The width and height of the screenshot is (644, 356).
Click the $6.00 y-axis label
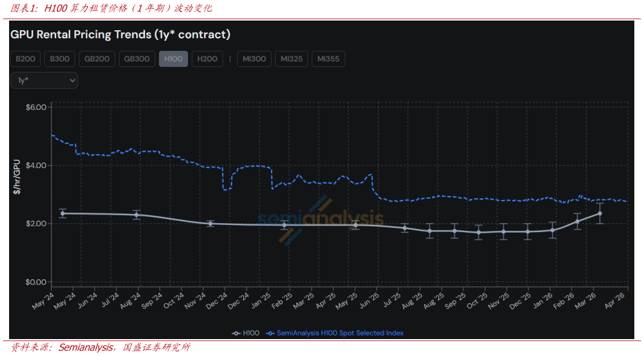pos(36,107)
